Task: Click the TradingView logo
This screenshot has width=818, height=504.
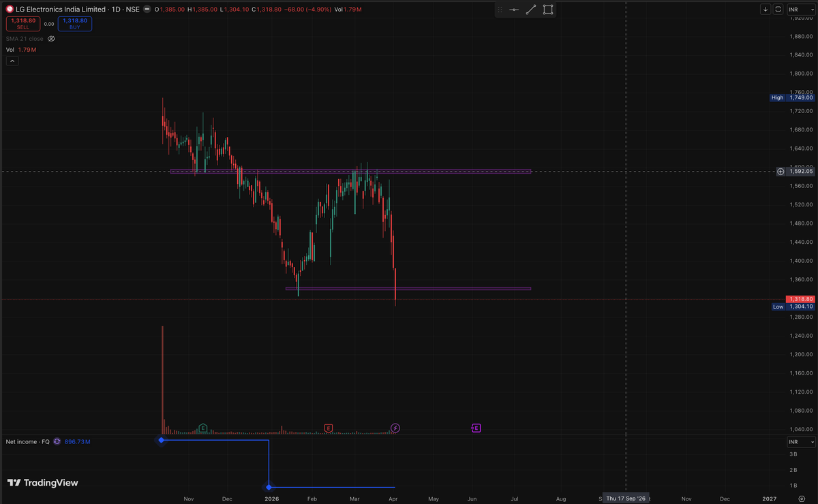Action: [x=43, y=482]
